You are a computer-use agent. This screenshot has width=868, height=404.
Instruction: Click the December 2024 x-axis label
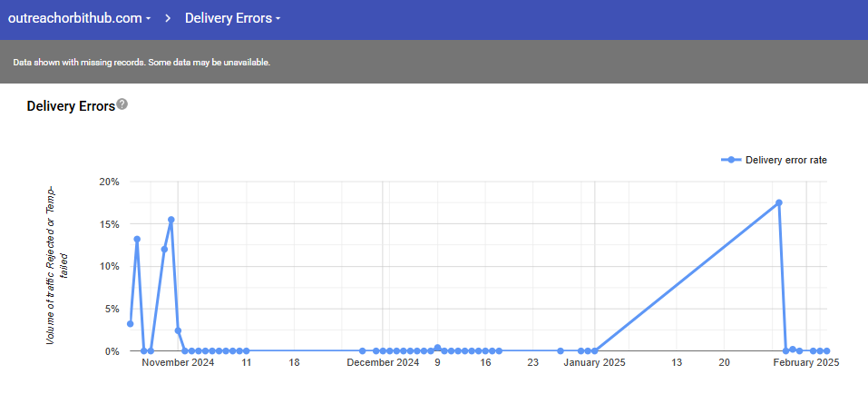click(x=384, y=363)
